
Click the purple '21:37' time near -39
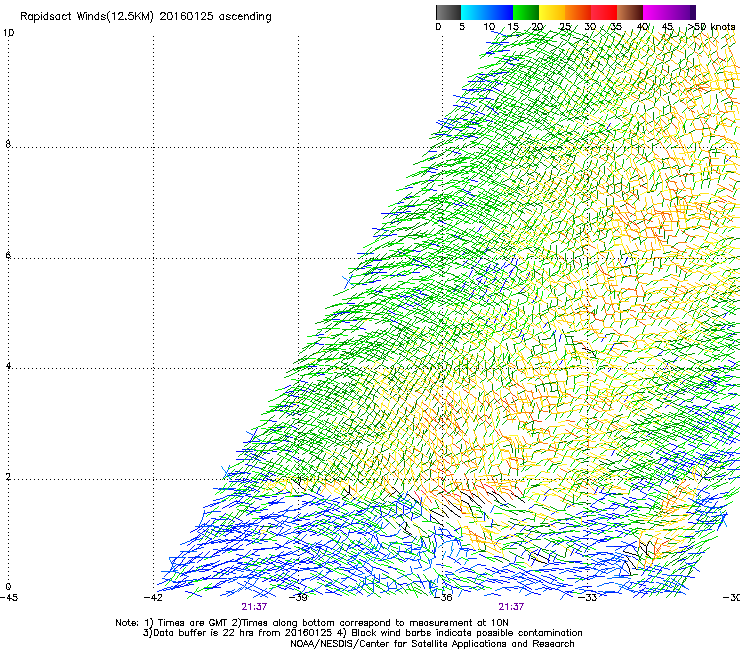coord(254,607)
